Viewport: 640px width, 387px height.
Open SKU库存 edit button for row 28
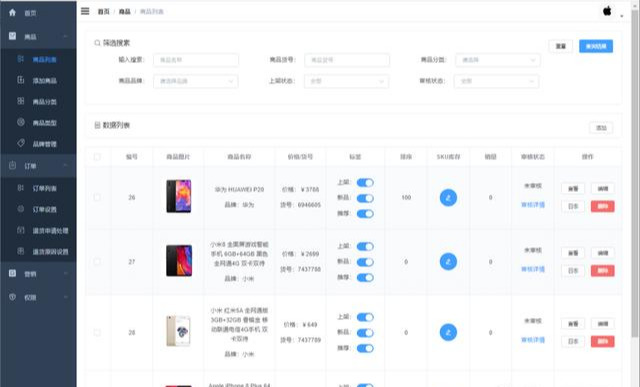point(448,332)
